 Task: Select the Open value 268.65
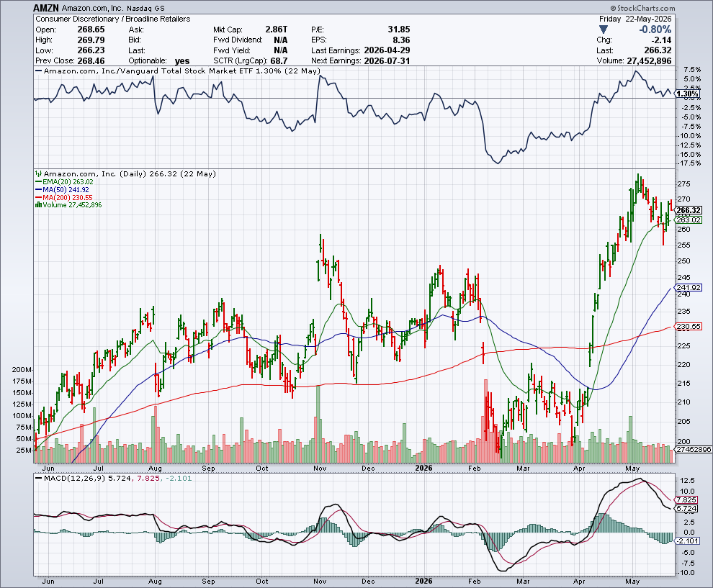coord(91,30)
